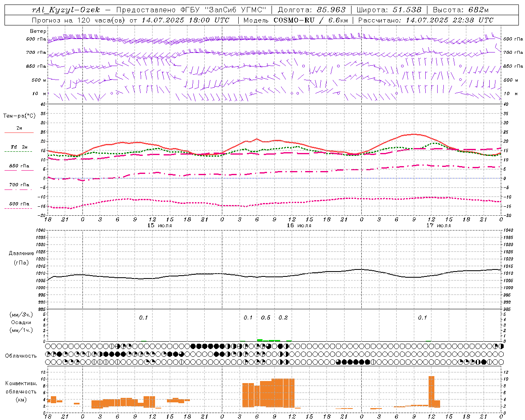Click the '2м' temperature legend entry
This screenshot has height=420, width=525.
pyautogui.click(x=19, y=128)
